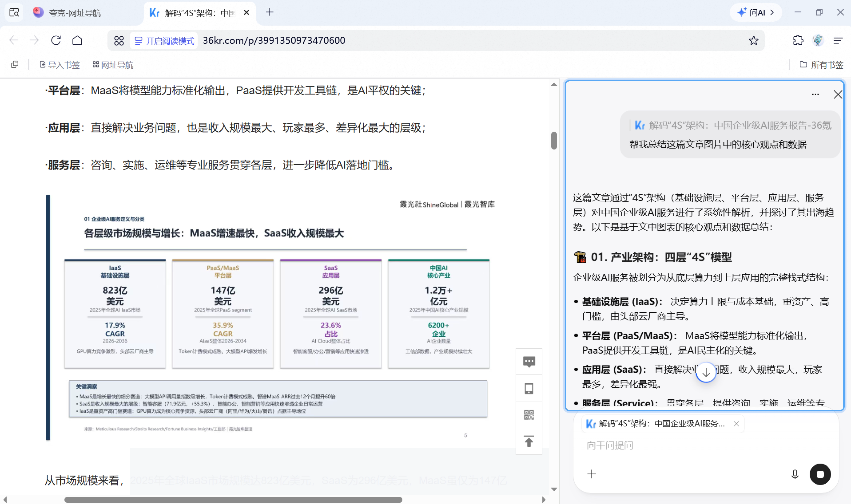The image size is (851, 504).
Task: Close the AI assistant side panel
Action: (838, 94)
